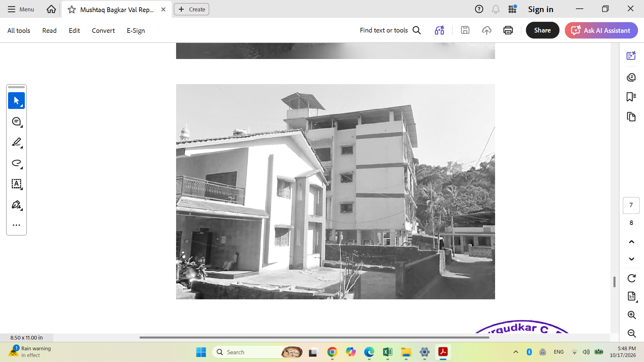Open Ask AI Assistant
Image resolution: width=644 pixels, height=362 pixels.
601,31
